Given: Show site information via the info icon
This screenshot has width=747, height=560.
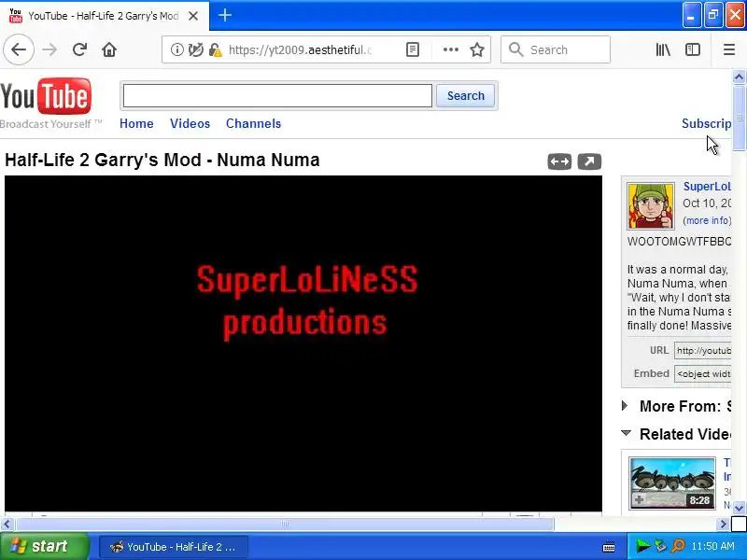Looking at the screenshot, I should pyautogui.click(x=176, y=49).
